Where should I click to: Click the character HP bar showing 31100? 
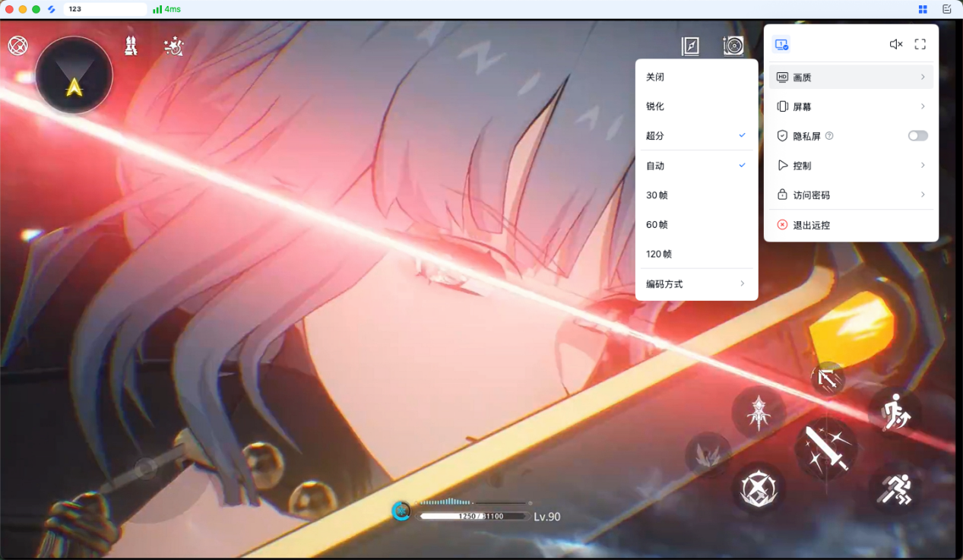475,516
